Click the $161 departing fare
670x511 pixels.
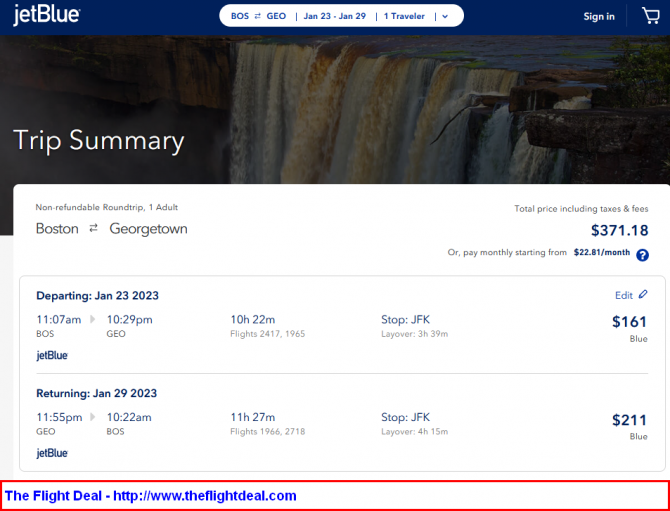[629, 322]
